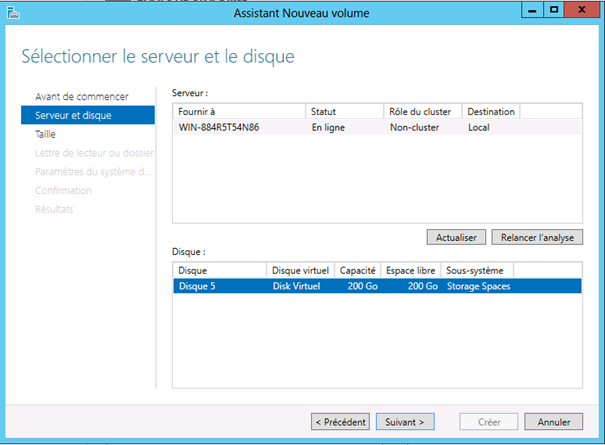The image size is (605, 445).
Task: Click the wizard icon in the title bar
Action: tap(10, 13)
